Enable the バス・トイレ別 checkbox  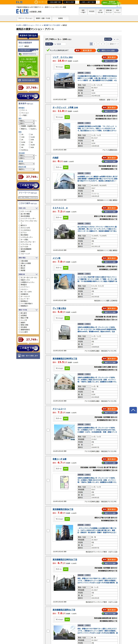(20, 211)
